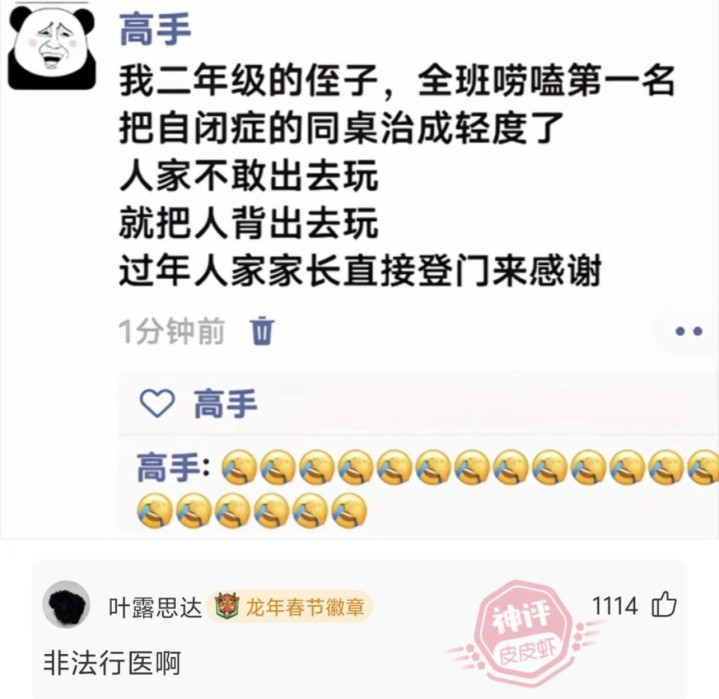Open the 龙年春节徽章 badge label

click(x=305, y=607)
